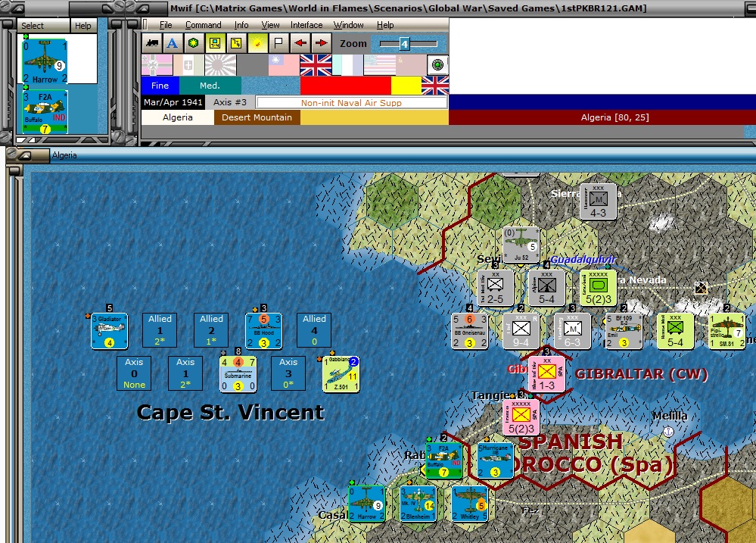This screenshot has height=543, width=756.
Task: Select the gray 4-3 mechanized corps counter
Action: (599, 201)
